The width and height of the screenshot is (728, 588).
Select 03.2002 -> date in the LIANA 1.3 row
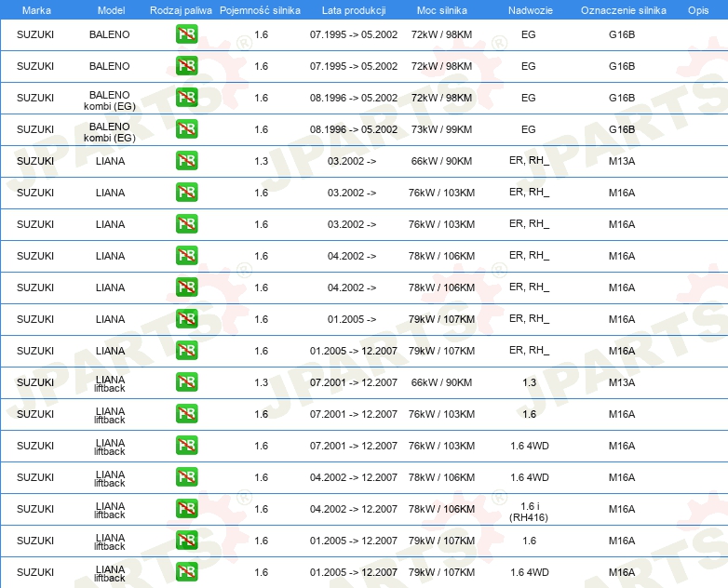352,161
